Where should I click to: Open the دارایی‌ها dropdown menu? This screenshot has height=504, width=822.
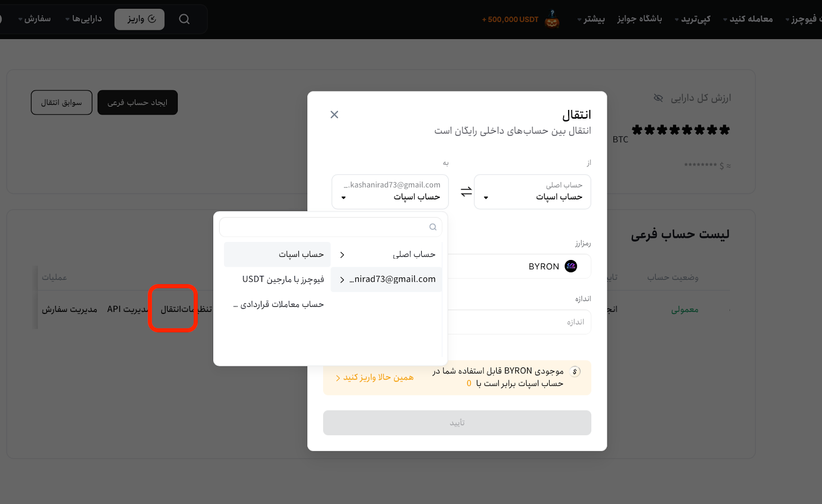click(x=84, y=19)
